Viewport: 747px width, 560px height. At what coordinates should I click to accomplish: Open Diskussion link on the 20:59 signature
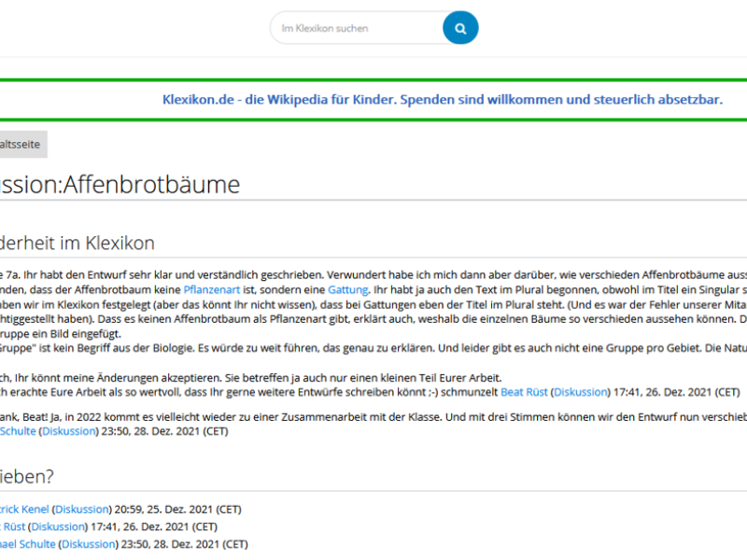pyautogui.click(x=82, y=510)
